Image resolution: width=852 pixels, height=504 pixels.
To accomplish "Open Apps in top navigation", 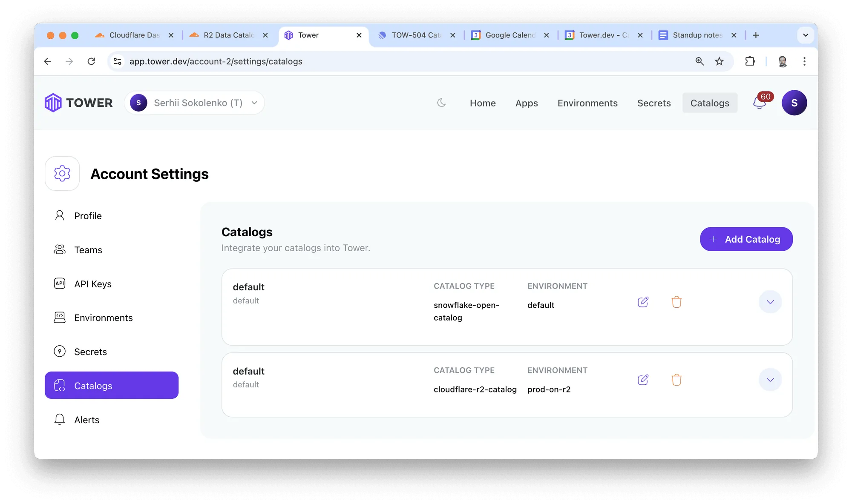I will pyautogui.click(x=527, y=103).
